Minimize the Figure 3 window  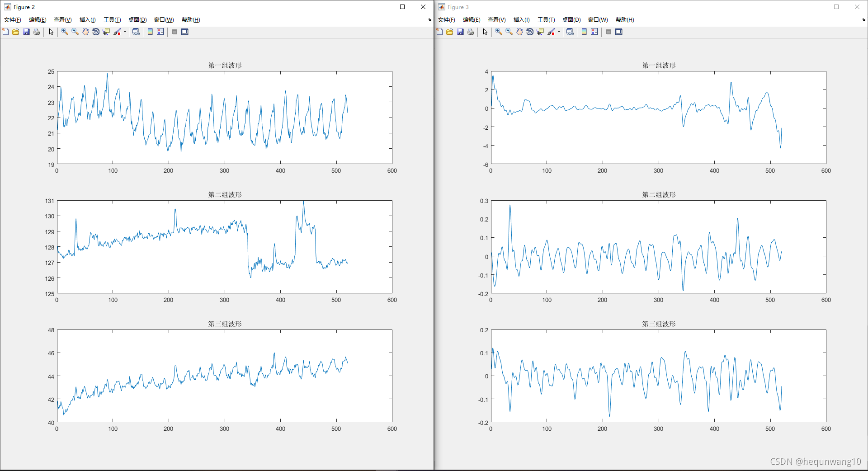[816, 7]
